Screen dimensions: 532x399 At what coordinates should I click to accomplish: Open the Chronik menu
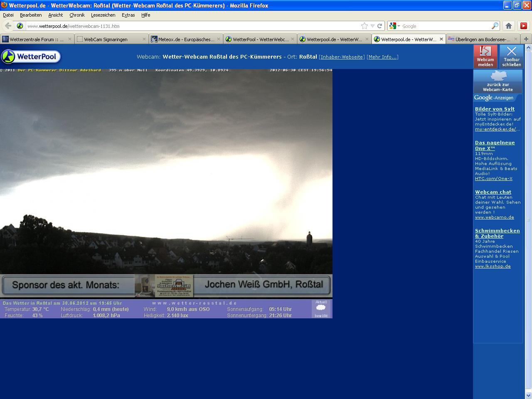(77, 15)
